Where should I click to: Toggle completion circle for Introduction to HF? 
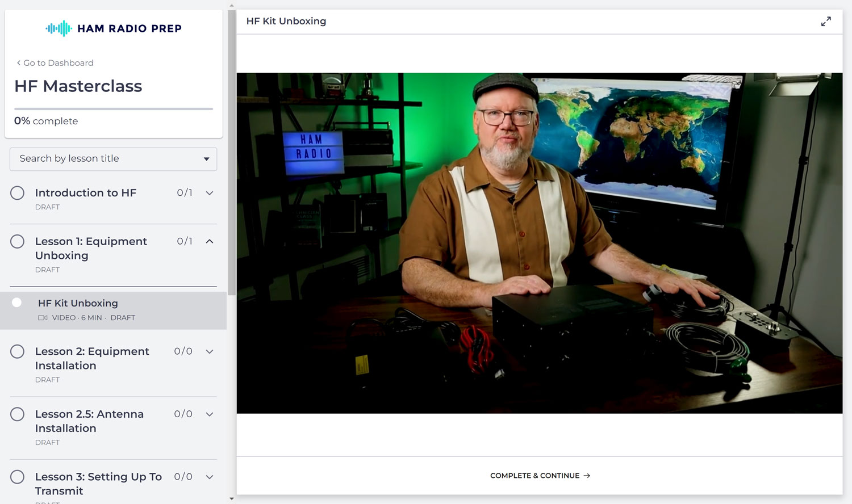[x=18, y=193]
